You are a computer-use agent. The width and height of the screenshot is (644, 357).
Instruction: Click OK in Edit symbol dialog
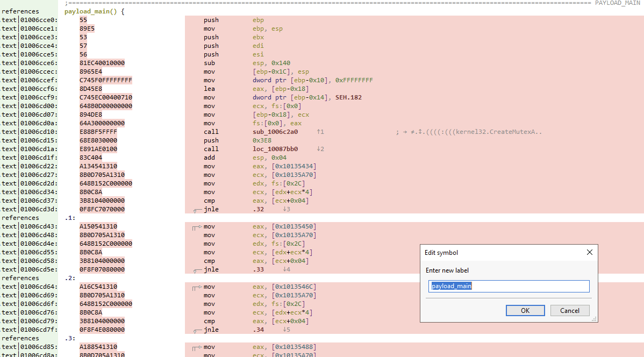coord(525,311)
